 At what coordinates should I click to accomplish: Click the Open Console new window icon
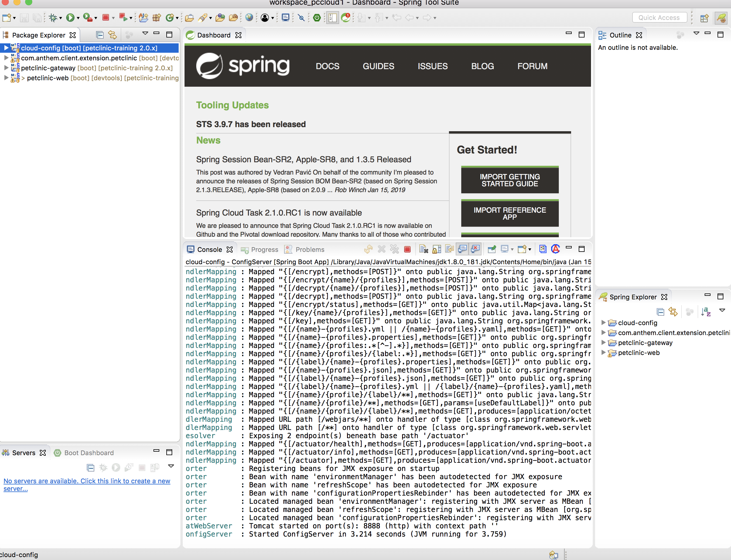(x=522, y=249)
